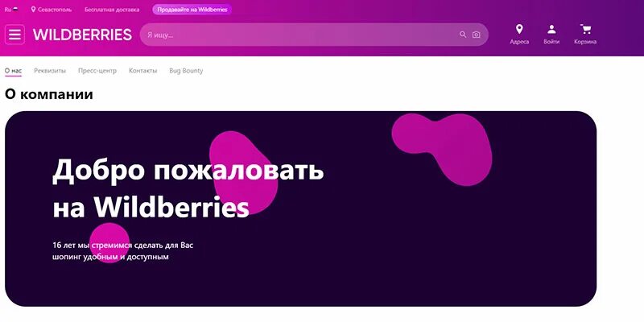This screenshot has height=322, width=644.
Task: Open the Бесплатная доставка link
Action: pyautogui.click(x=112, y=10)
